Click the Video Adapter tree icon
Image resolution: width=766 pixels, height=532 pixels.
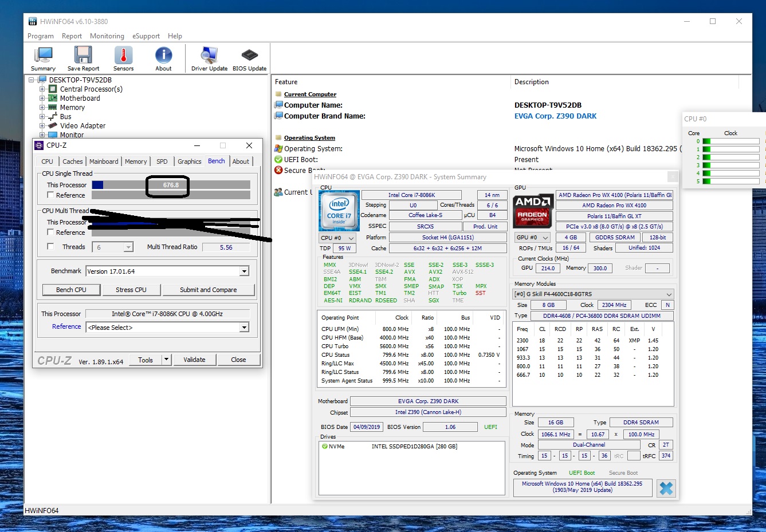(x=53, y=126)
